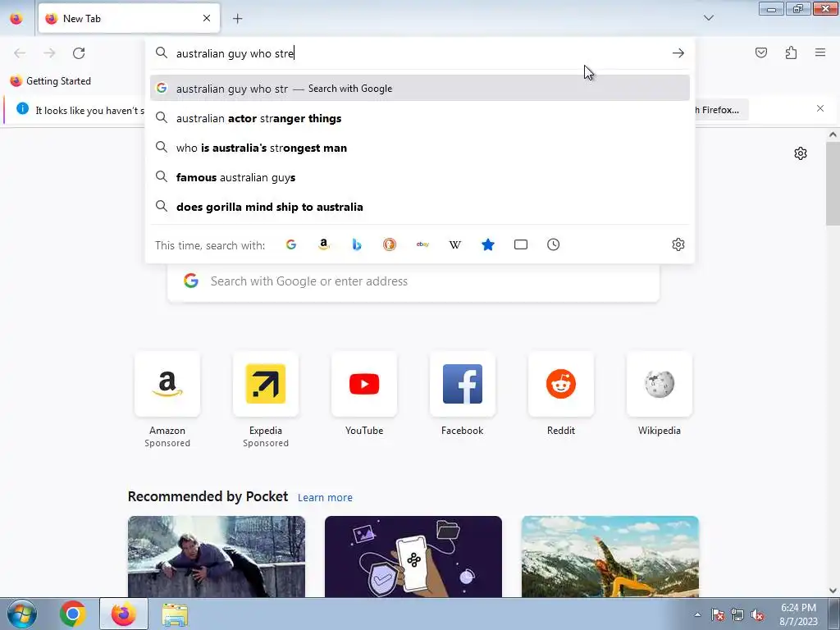Image resolution: width=840 pixels, height=630 pixels.
Task: Open the Extensions puzzle icon
Action: coord(791,52)
